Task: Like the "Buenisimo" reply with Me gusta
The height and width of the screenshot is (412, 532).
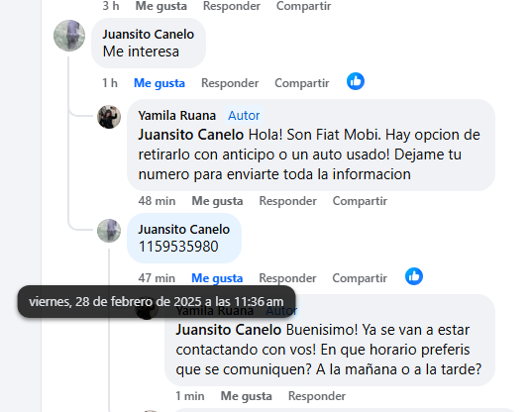Action: tap(246, 396)
